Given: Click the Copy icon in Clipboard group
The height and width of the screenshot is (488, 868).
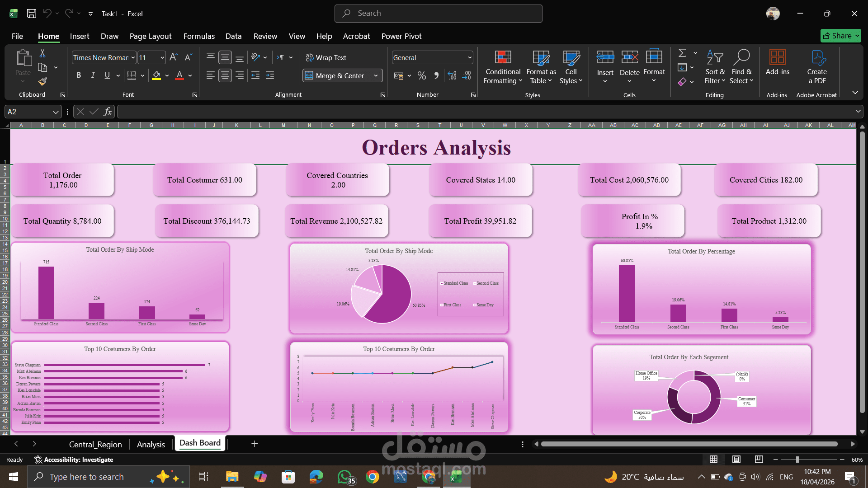Looking at the screenshot, I should 42,67.
